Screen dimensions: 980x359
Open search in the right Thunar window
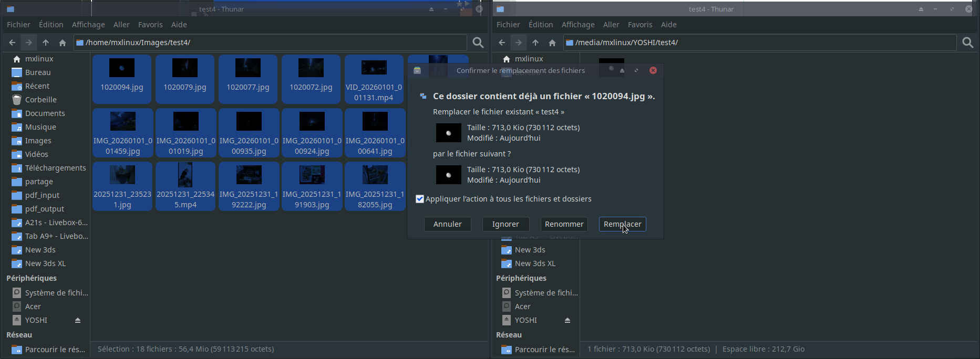click(x=967, y=43)
